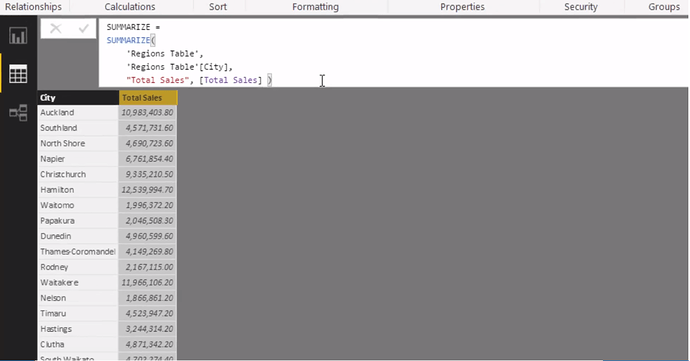Click the SUMMARIZE function name in formula

128,40
